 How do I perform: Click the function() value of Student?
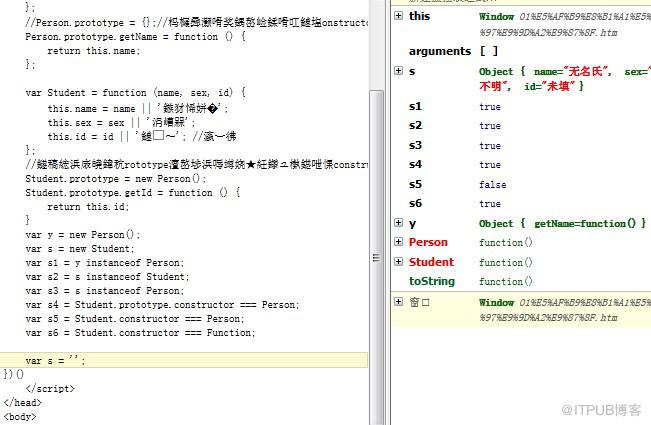click(505, 262)
